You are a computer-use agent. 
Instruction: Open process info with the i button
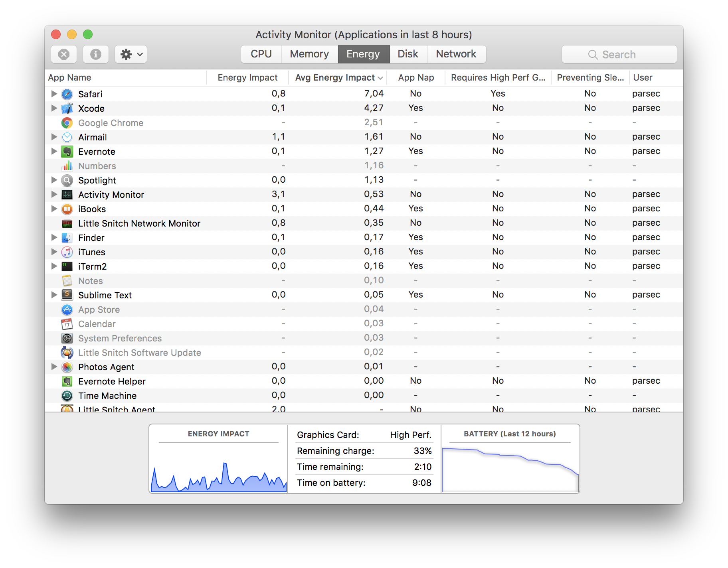point(96,54)
